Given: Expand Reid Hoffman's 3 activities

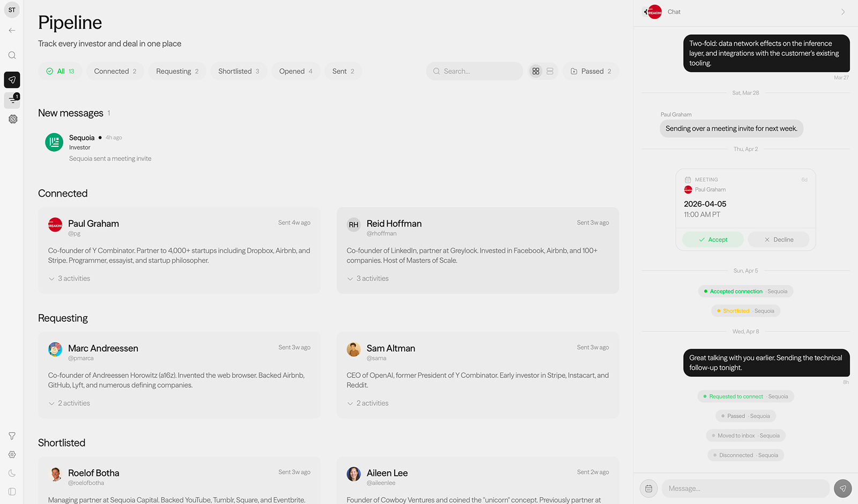Looking at the screenshot, I should coord(368,279).
